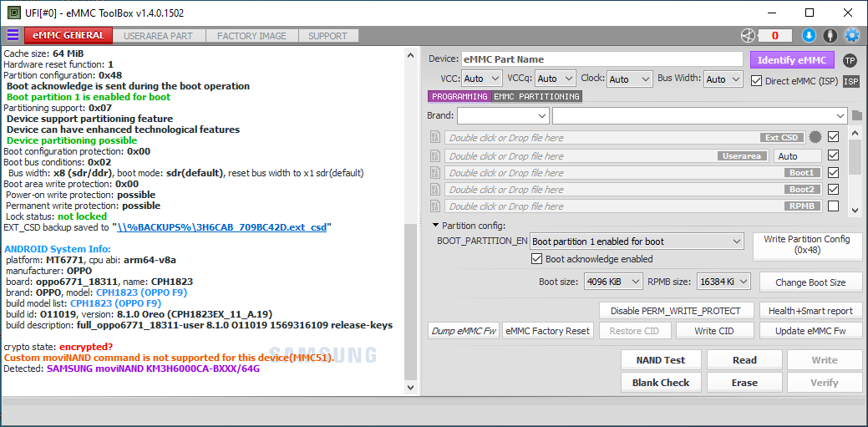Switch to FACTORY IMAGE tab
868x427 pixels.
coord(251,36)
